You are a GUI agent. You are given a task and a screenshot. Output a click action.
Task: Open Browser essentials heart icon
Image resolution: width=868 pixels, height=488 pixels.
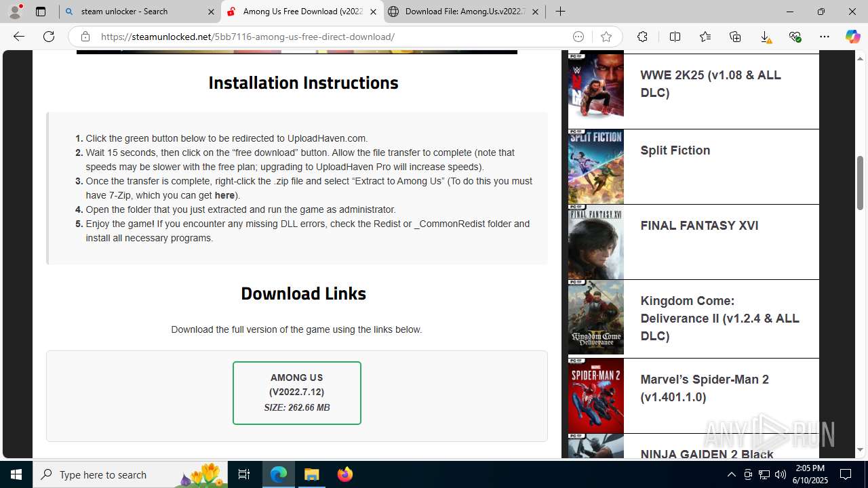coord(795,37)
